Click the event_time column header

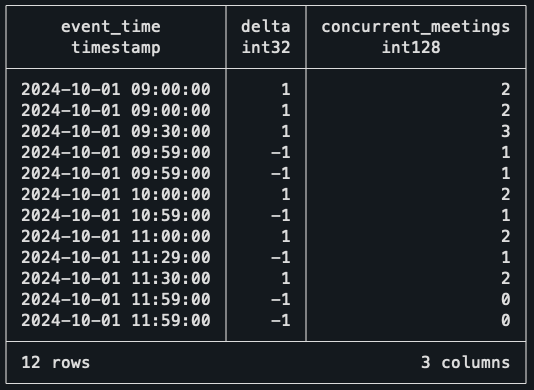click(x=111, y=27)
